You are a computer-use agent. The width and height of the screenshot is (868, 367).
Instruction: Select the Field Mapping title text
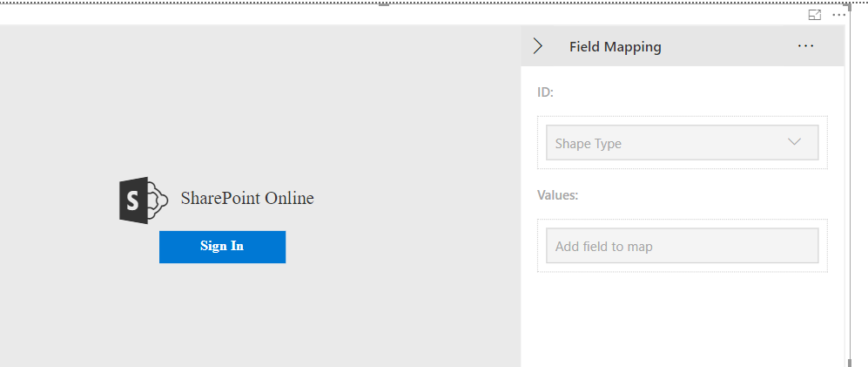coord(615,47)
